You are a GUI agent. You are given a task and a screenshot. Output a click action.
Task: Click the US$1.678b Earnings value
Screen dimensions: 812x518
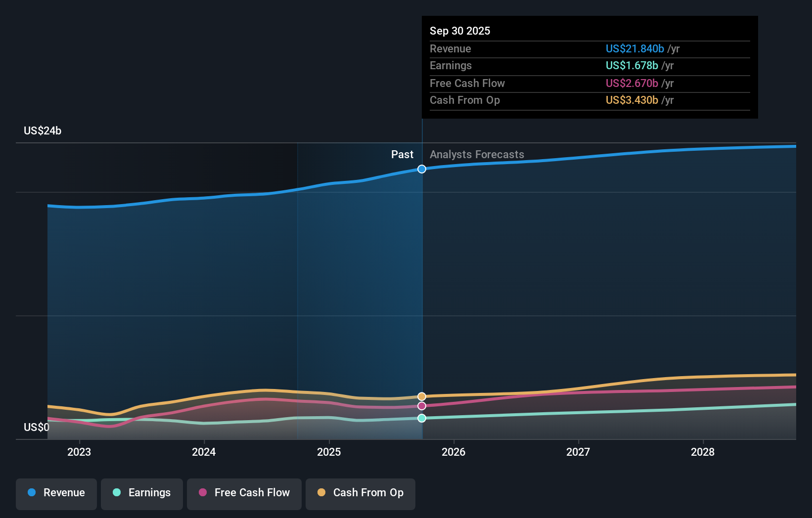632,65
